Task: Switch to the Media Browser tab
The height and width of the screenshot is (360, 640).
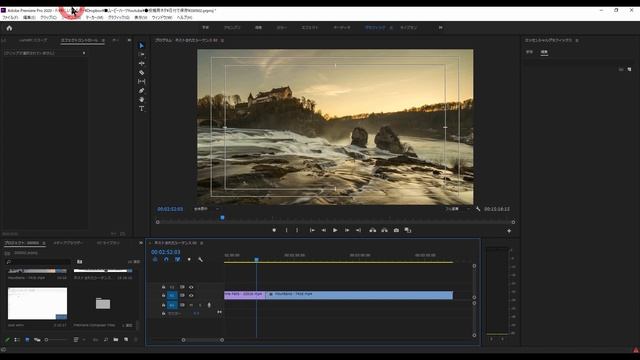Action: [68, 243]
